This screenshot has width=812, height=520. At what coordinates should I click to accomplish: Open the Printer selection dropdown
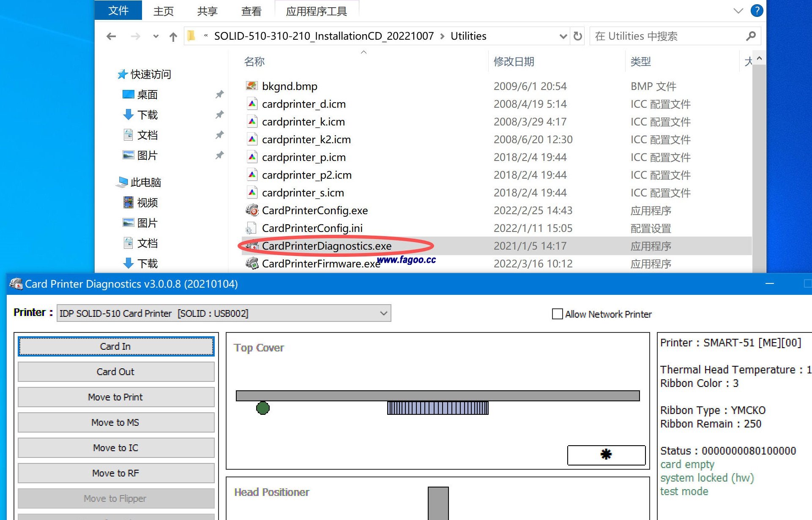[383, 313]
